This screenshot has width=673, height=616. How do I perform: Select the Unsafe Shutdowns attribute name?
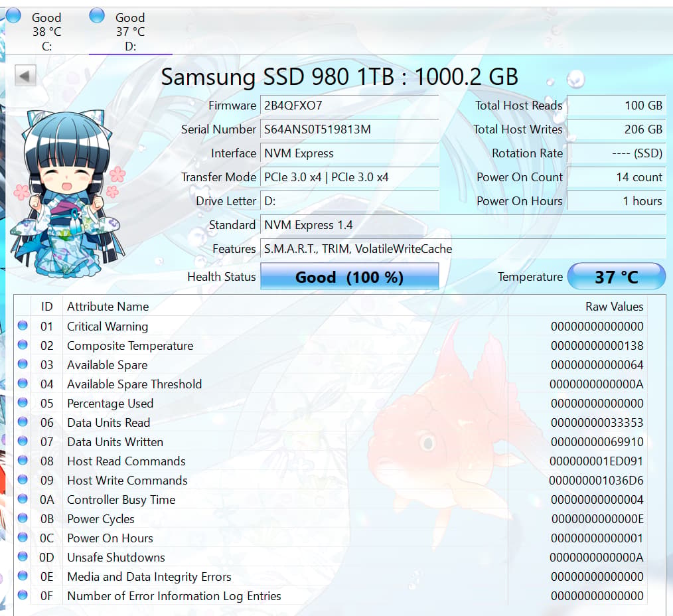(116, 558)
